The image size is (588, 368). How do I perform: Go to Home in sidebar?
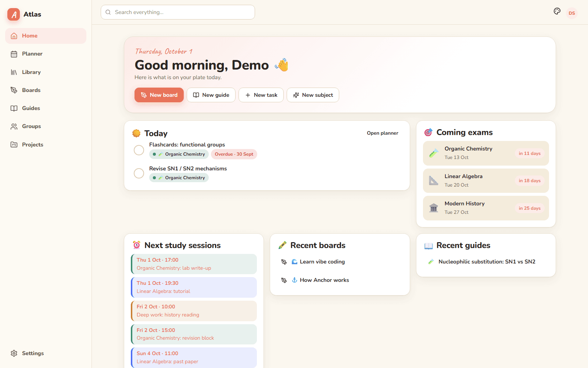tap(46, 36)
